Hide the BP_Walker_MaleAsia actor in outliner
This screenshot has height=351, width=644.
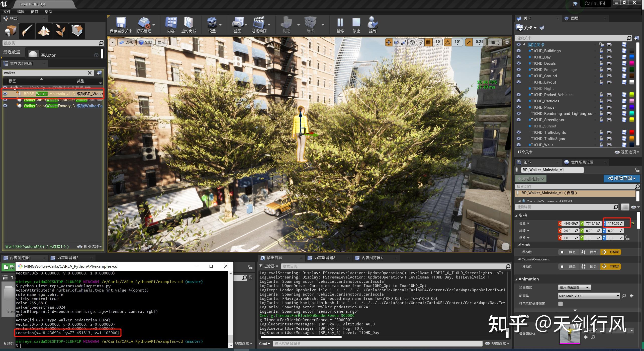coord(5,94)
